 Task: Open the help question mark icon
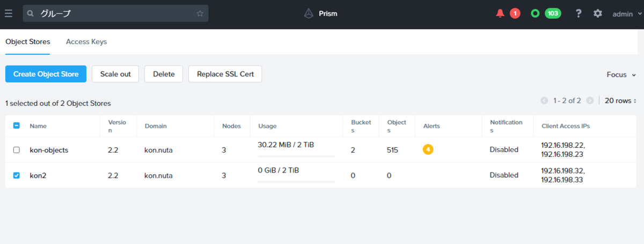tap(579, 13)
